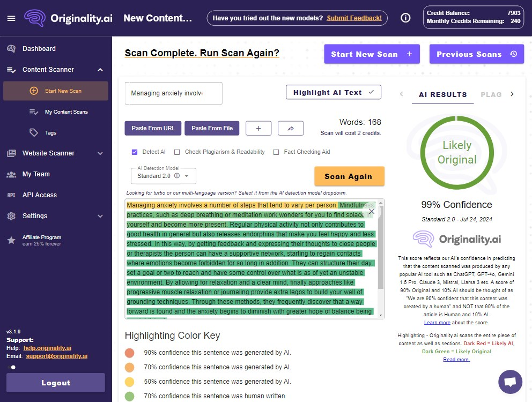Click the info circle icon in header
The width and height of the screenshot is (532, 402).
405,18
